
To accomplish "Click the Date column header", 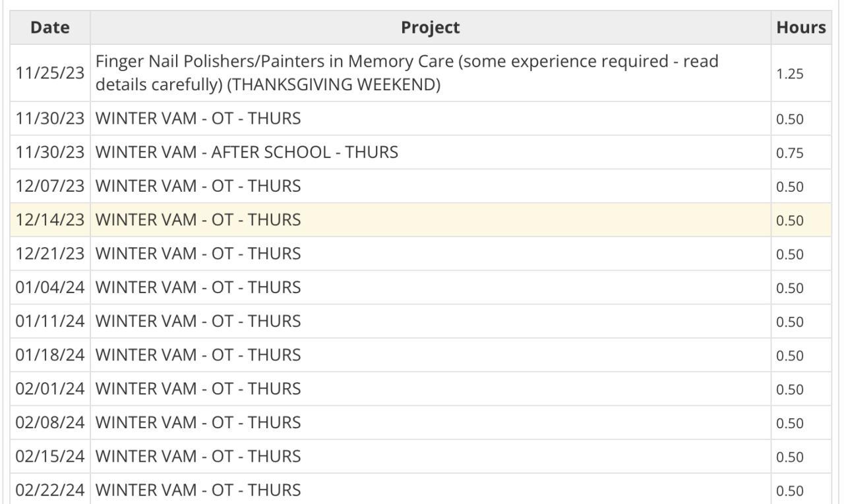I will [50, 28].
